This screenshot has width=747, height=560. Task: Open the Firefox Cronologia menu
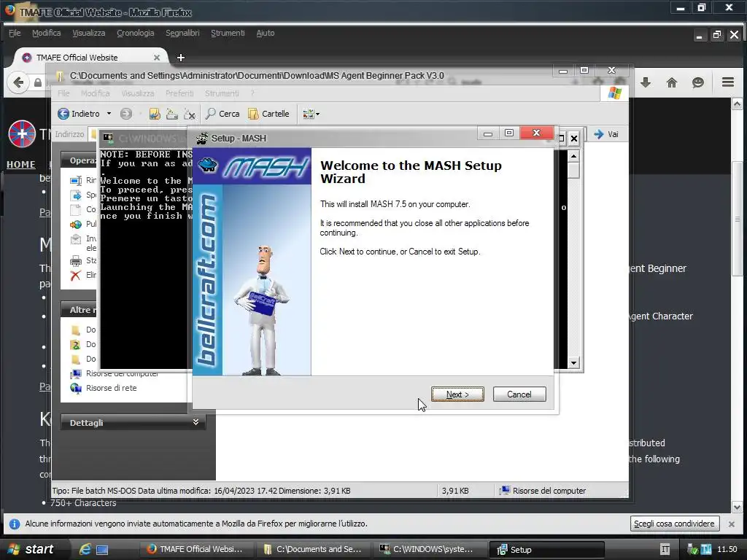tap(135, 33)
